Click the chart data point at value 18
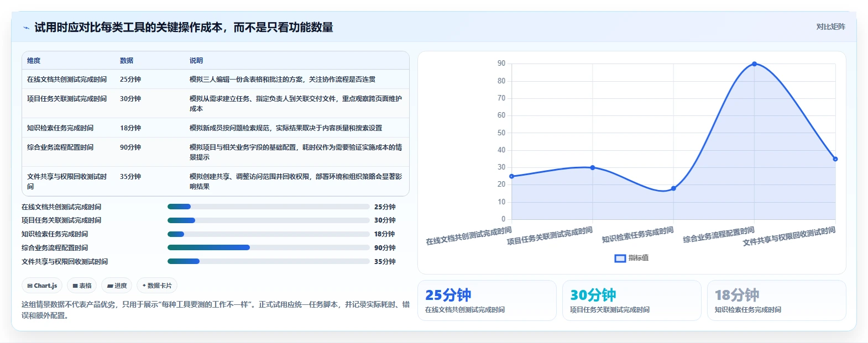Screen dimensions: 868x343 coord(673,188)
